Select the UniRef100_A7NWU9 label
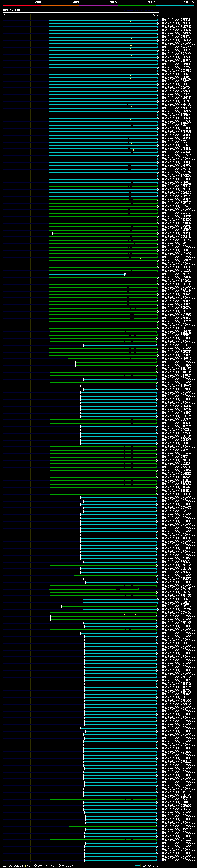The height and width of the screenshot is (868, 197). pos(176,132)
